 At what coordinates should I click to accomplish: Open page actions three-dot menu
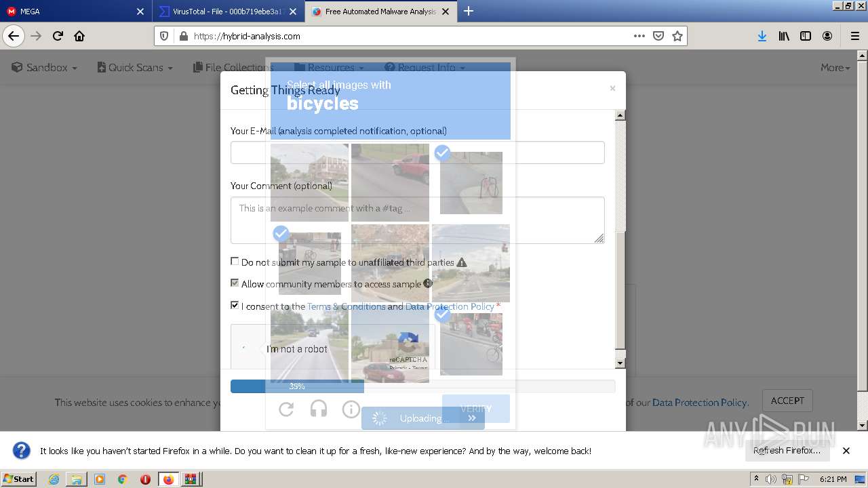tap(639, 36)
